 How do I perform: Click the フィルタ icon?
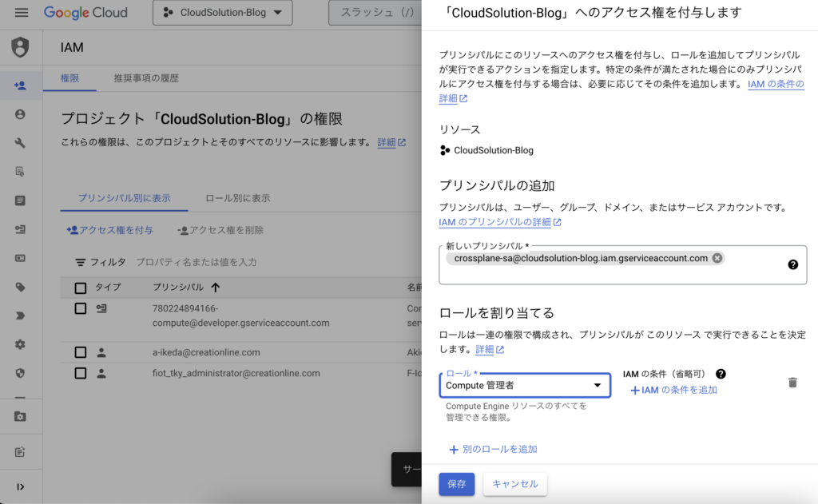pyautogui.click(x=81, y=262)
